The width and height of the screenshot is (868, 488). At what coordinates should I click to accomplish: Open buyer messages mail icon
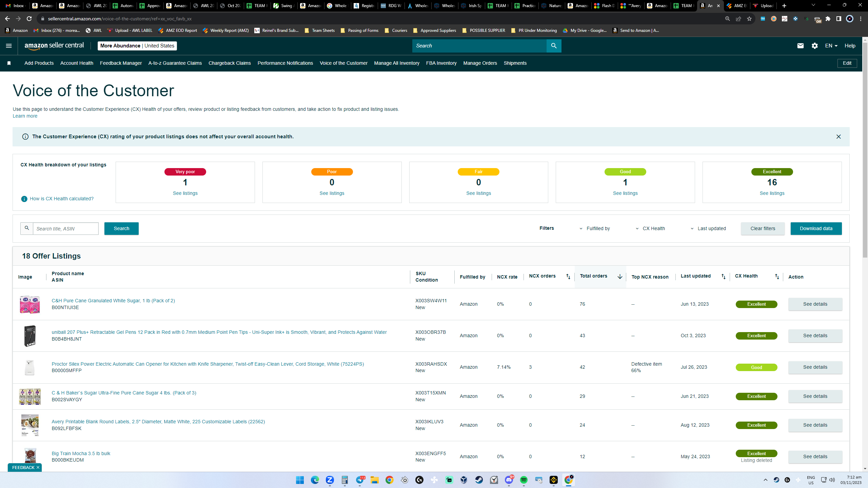[x=801, y=46]
